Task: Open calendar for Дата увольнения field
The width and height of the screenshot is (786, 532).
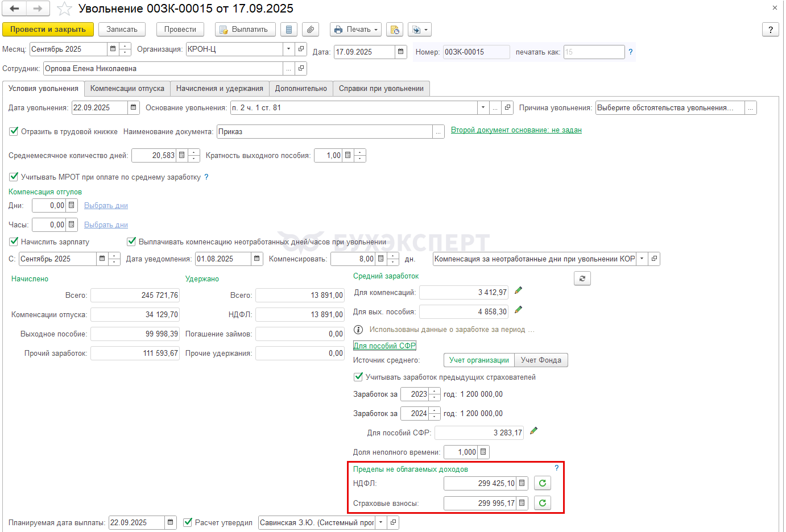Action: coord(133,107)
